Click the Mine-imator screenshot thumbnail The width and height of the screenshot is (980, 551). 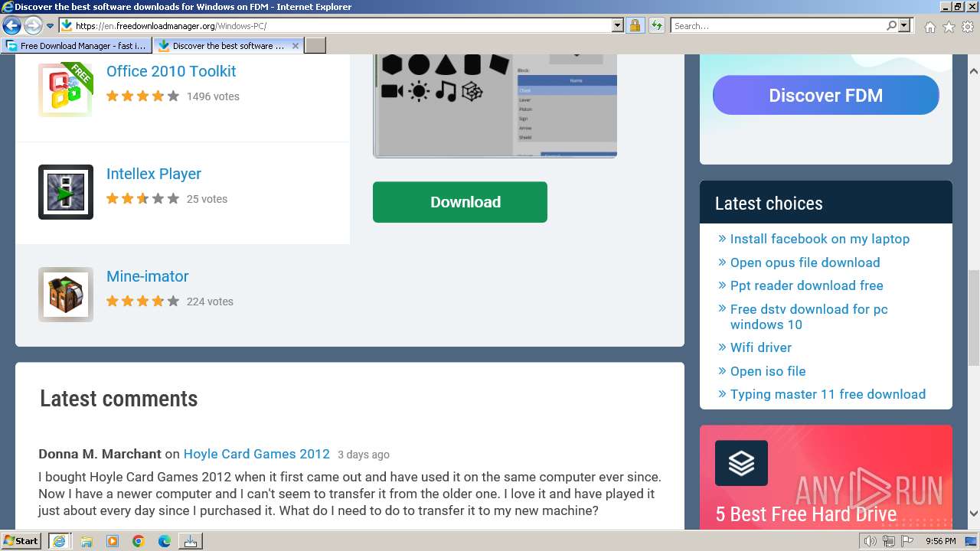495,106
